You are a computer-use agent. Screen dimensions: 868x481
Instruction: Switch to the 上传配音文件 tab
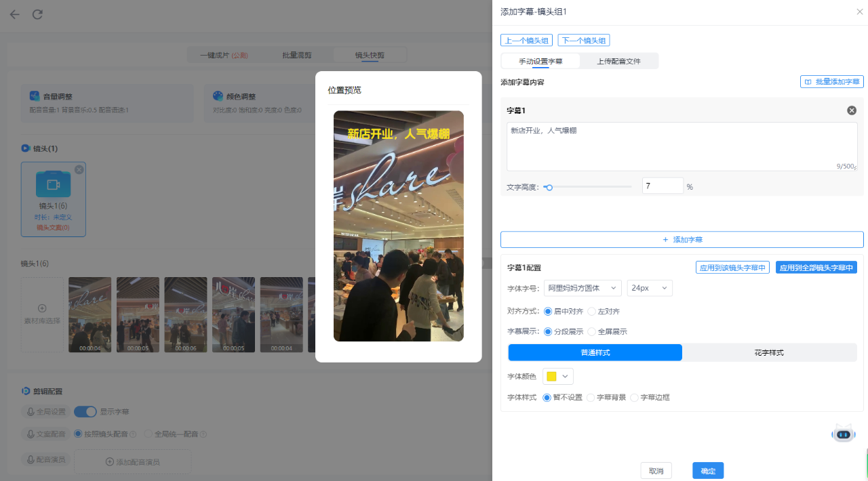point(618,62)
